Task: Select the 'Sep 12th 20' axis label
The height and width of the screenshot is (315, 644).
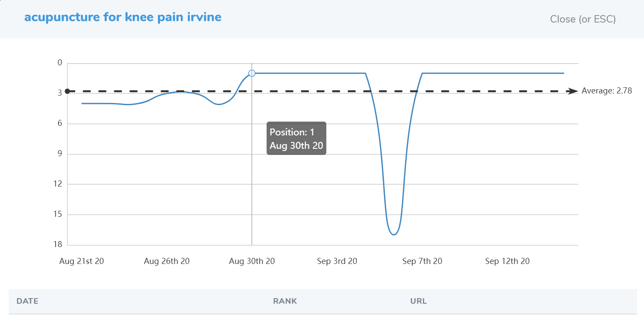Action: coord(507,261)
